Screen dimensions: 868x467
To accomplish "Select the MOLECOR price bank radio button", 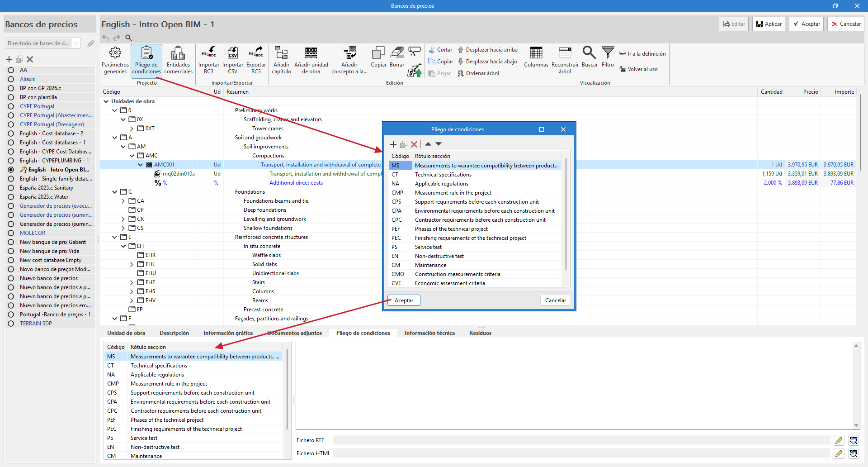I will (11, 233).
